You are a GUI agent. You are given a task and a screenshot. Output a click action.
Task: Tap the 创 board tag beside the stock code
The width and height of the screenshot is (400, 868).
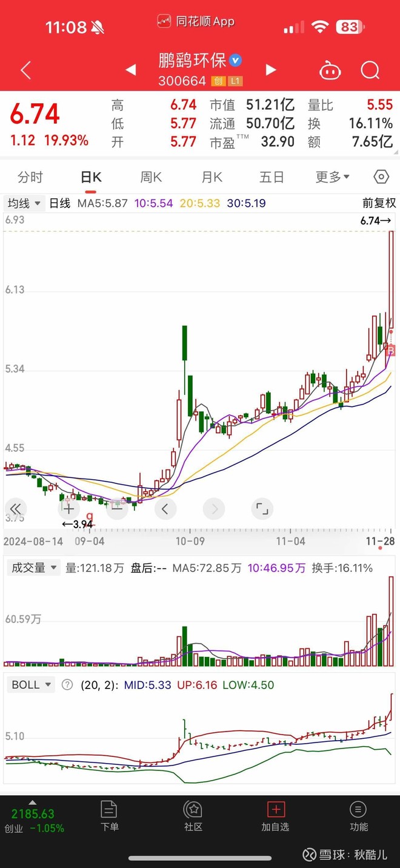click(x=218, y=81)
